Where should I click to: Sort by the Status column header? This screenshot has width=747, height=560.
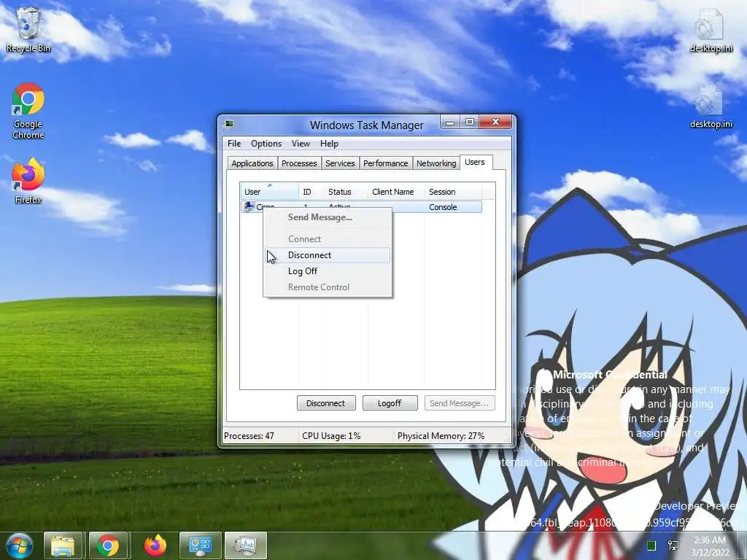click(x=346, y=192)
